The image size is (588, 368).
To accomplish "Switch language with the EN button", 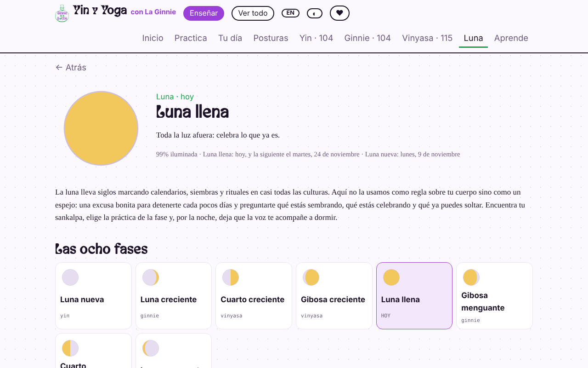I will tap(290, 13).
